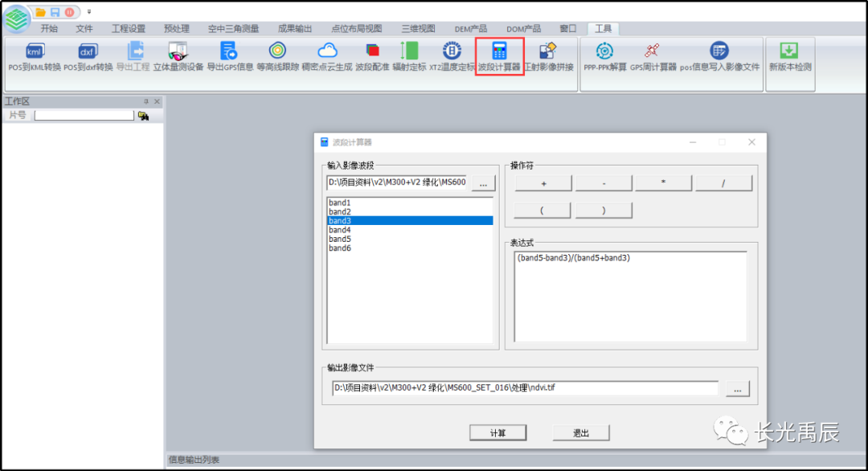Open the GPS周计算器 tool

pyautogui.click(x=653, y=51)
